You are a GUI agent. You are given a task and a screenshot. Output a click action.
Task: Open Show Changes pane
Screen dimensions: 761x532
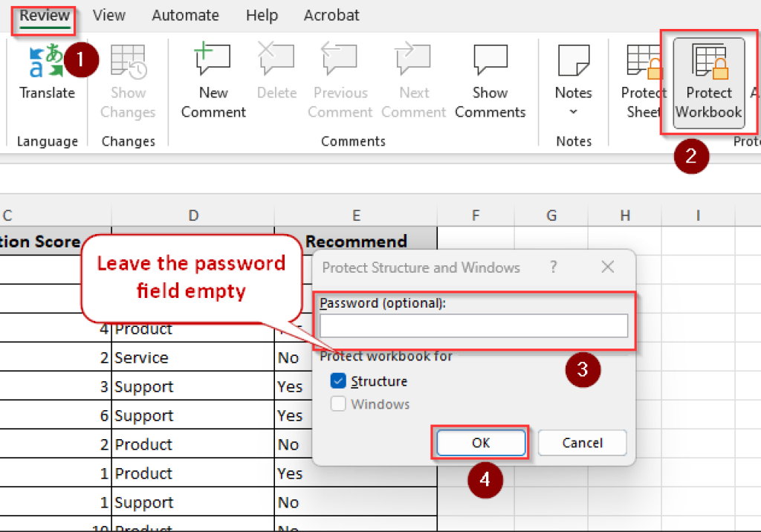pos(127,78)
